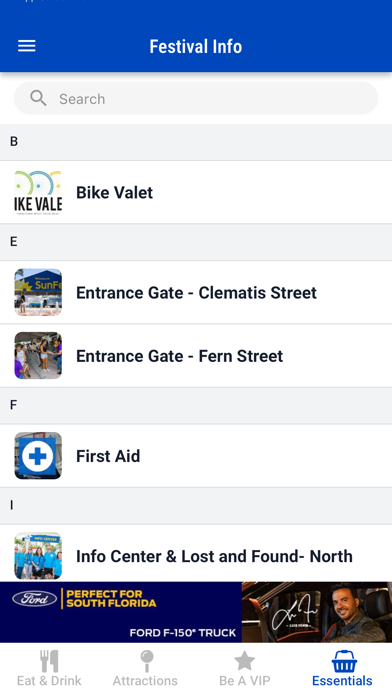Switch to the Attractions tab
This screenshot has height=696, width=392.
click(x=145, y=669)
